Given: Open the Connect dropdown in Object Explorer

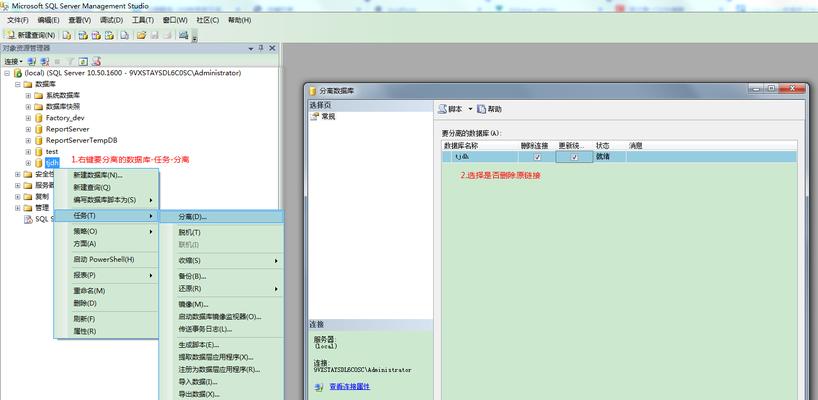Looking at the screenshot, I should 13,61.
